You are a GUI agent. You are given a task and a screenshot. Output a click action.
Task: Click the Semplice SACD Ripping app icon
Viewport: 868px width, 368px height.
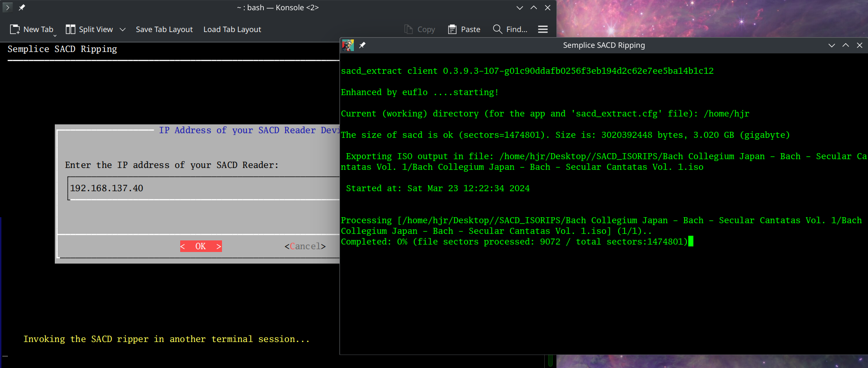coord(348,45)
